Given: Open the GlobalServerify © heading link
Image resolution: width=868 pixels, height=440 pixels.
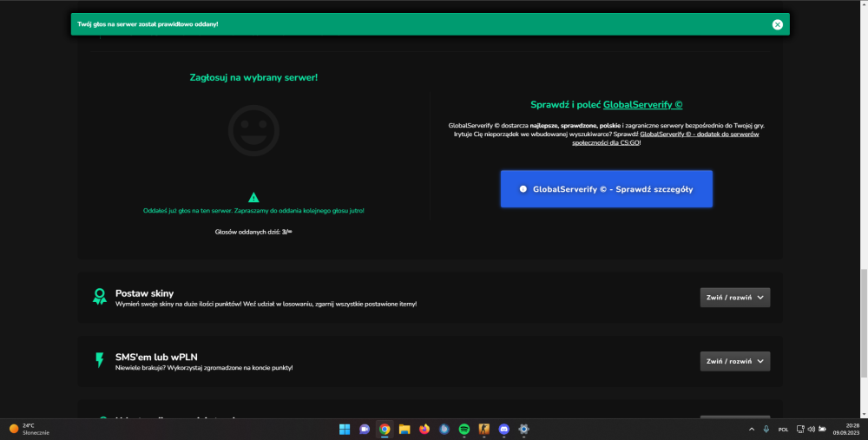Looking at the screenshot, I should click(642, 105).
